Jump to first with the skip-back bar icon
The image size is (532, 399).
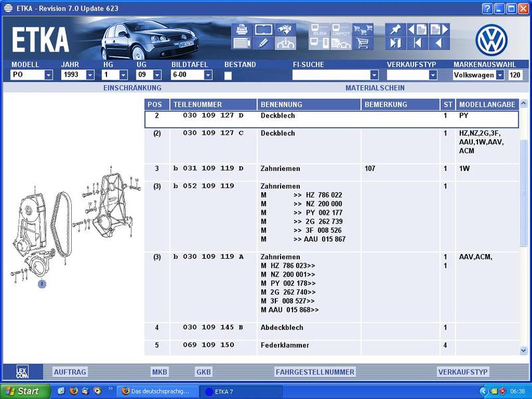(418, 43)
